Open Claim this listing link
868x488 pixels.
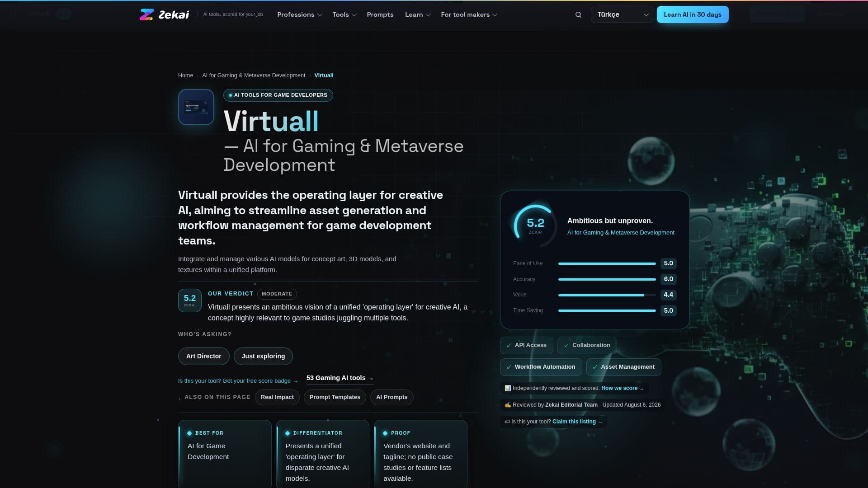point(577,422)
